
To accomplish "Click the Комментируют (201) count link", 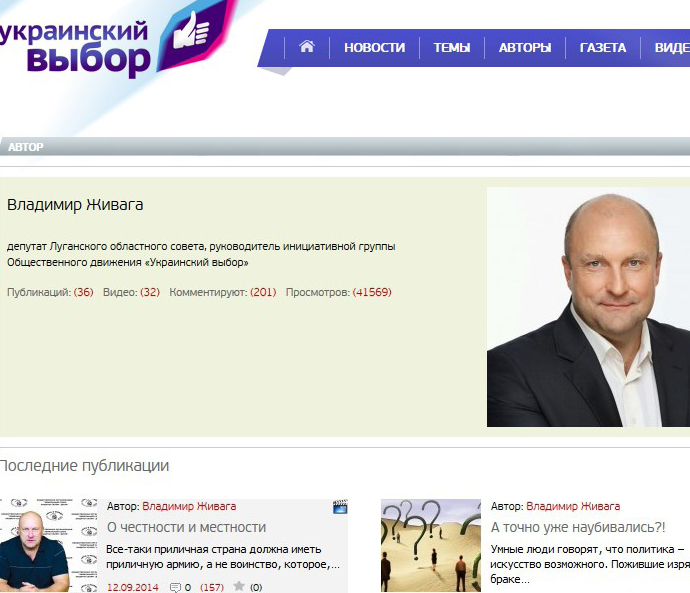I will pos(263,292).
